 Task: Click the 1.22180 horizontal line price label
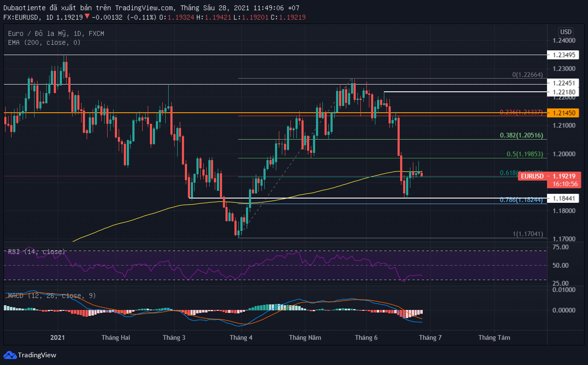coord(564,92)
